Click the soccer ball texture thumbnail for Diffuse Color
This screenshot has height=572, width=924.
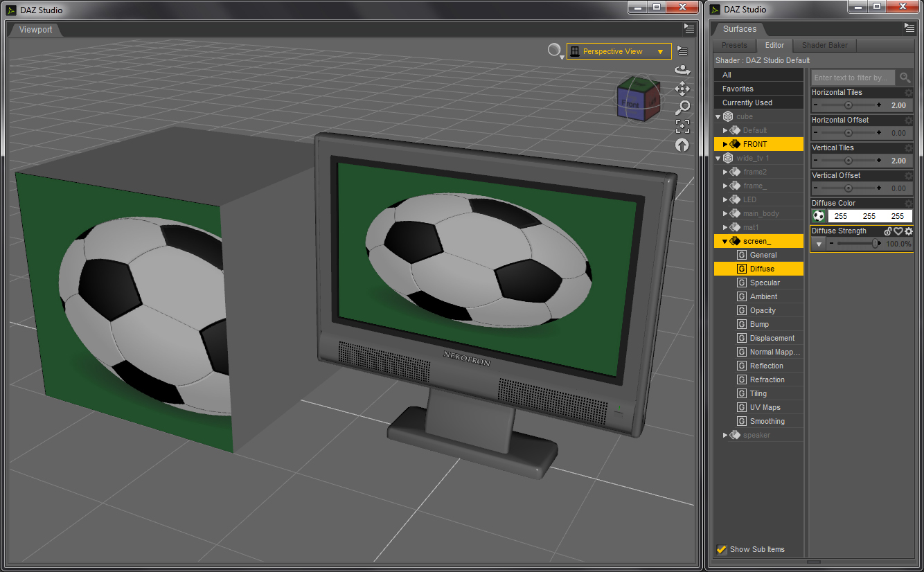[819, 216]
